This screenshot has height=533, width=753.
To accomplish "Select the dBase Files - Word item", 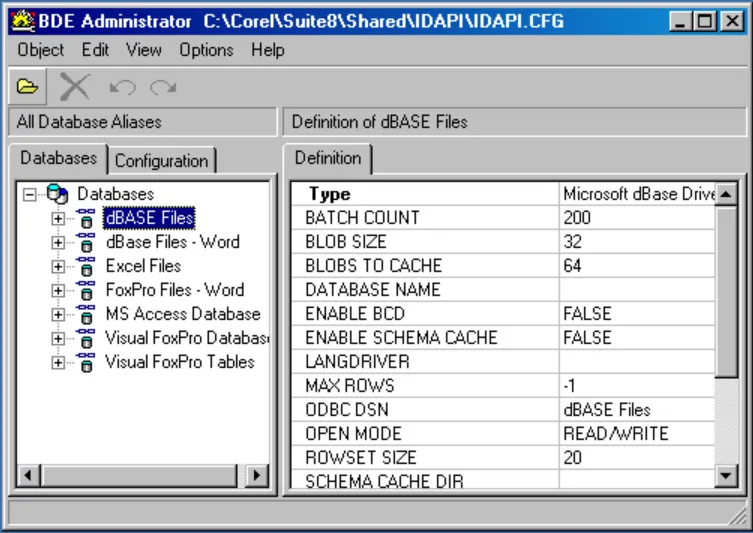I will (x=172, y=242).
